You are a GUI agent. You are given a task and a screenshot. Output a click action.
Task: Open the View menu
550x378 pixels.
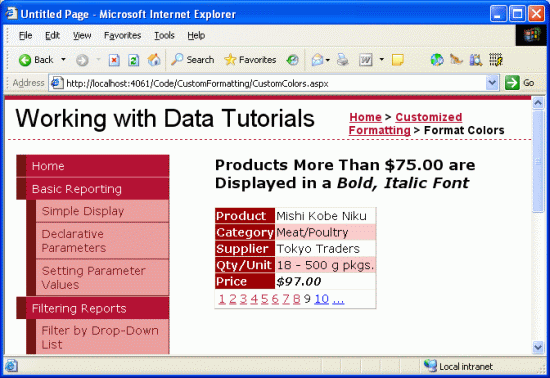click(82, 35)
